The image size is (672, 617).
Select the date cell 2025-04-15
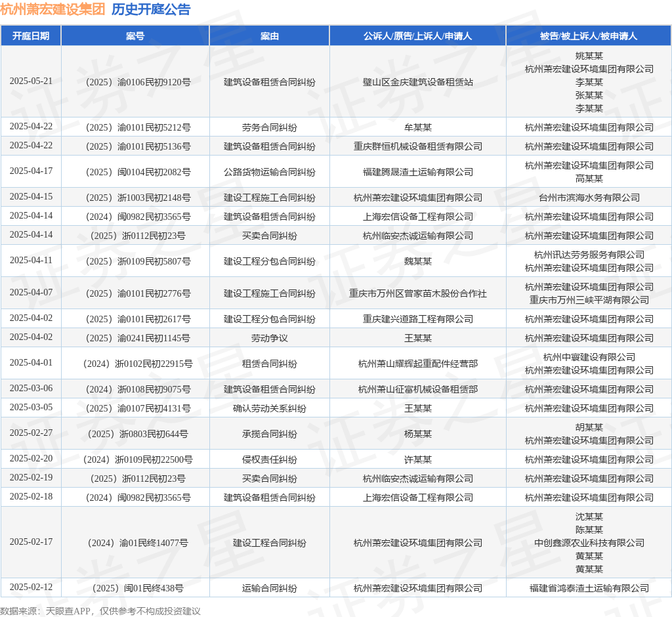point(31,197)
